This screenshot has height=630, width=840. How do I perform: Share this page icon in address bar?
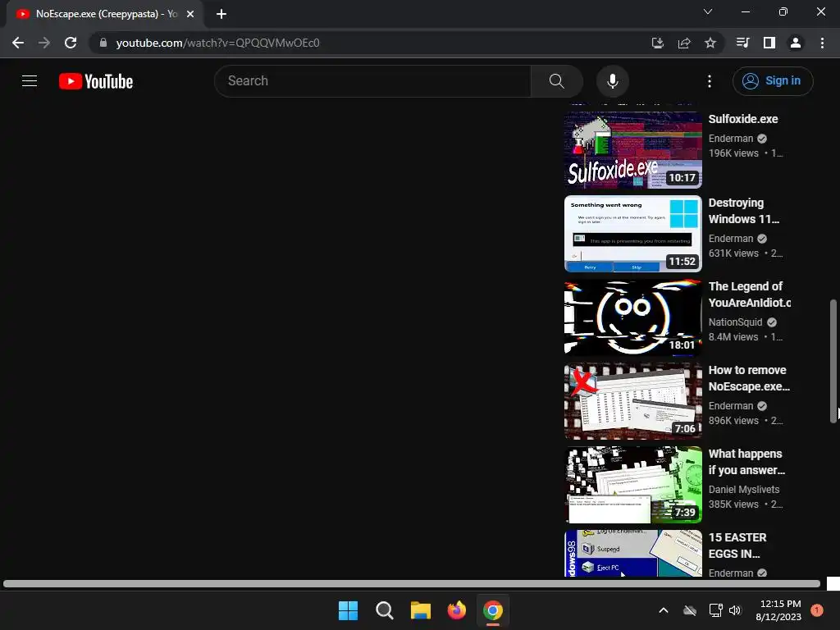(684, 43)
